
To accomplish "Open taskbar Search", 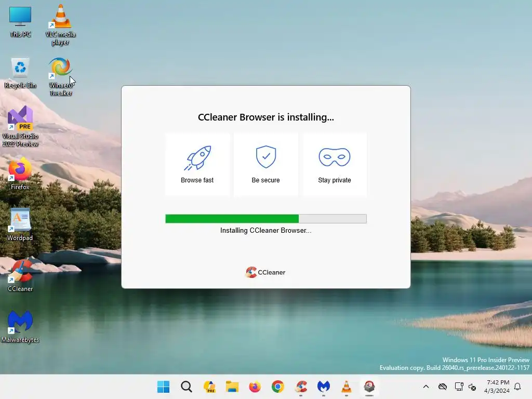I will (187, 387).
